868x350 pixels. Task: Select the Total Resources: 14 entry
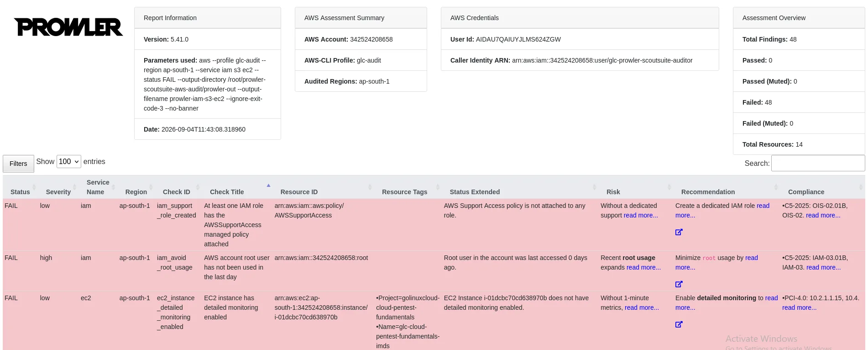pyautogui.click(x=799, y=144)
